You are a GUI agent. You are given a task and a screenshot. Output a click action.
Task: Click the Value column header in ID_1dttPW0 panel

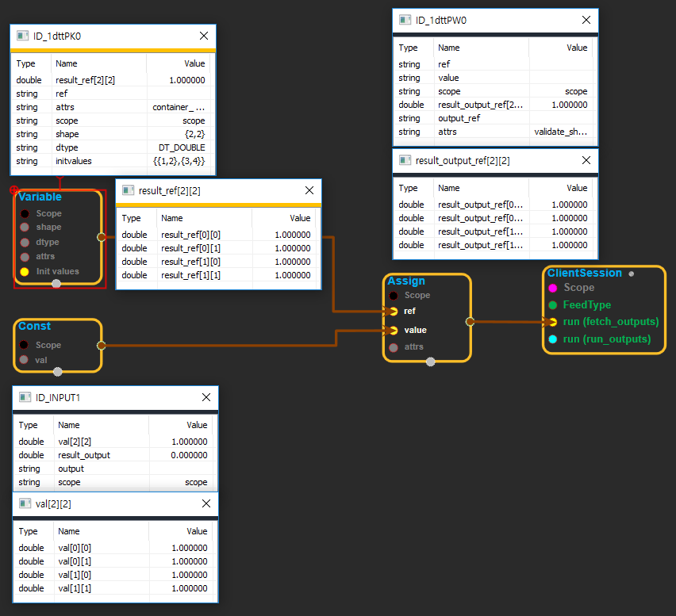click(x=576, y=48)
